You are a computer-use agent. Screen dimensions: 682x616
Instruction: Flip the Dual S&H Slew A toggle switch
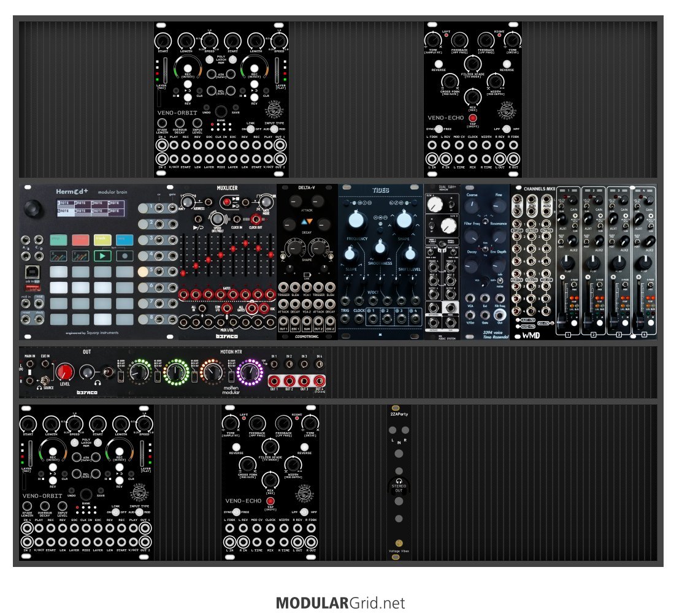tap(451, 204)
